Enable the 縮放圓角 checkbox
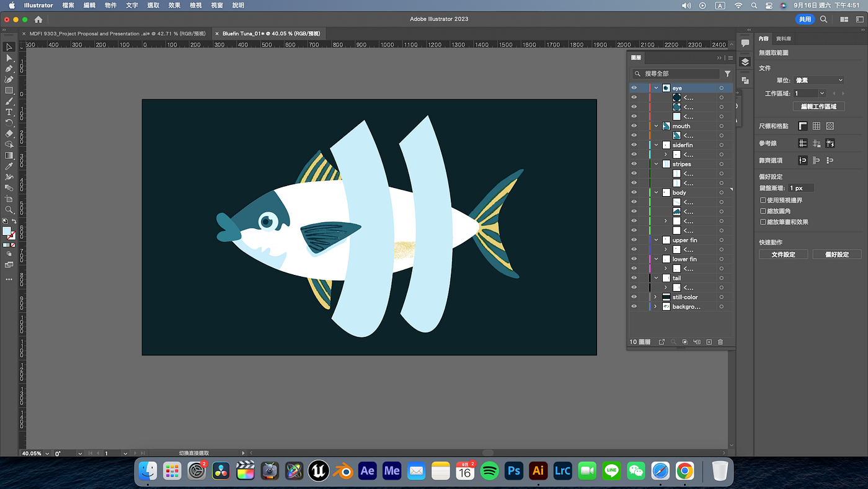 (763, 211)
